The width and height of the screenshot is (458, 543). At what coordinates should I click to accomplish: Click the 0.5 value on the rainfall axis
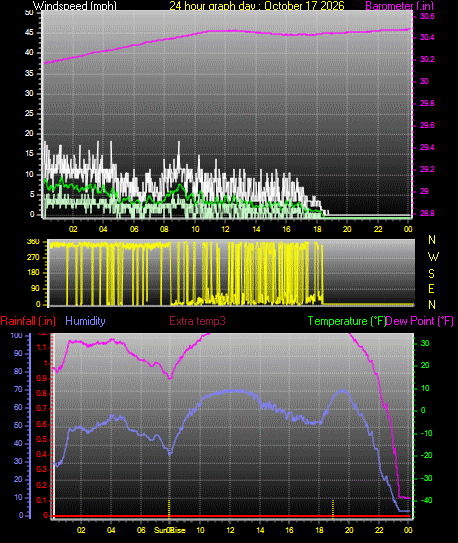tap(42, 439)
